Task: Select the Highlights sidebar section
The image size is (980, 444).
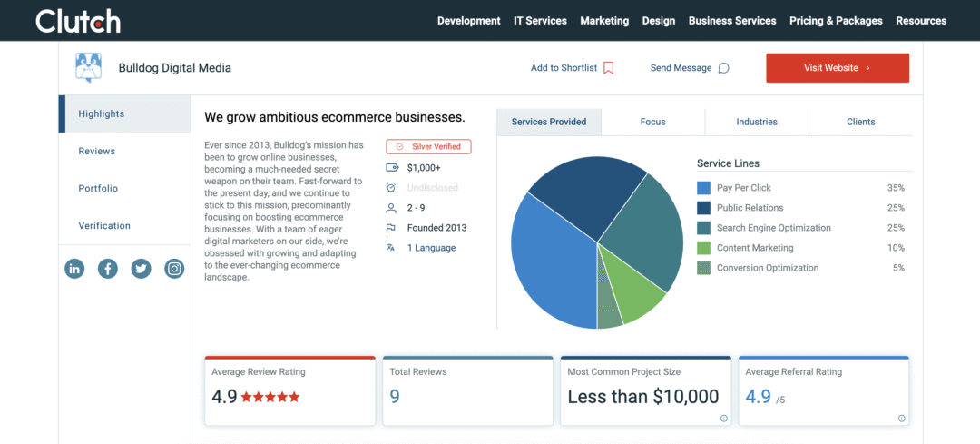Action: (x=124, y=113)
